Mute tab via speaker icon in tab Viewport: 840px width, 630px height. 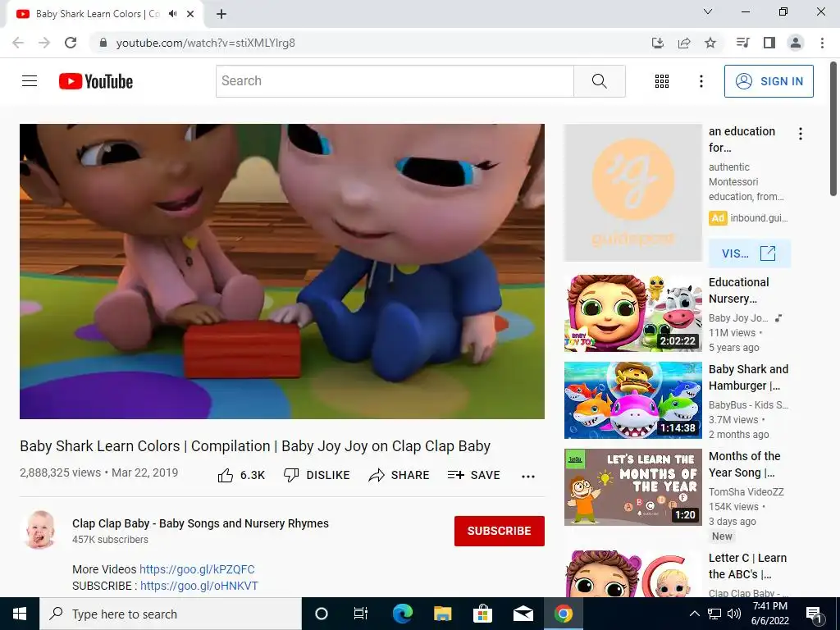[172, 14]
